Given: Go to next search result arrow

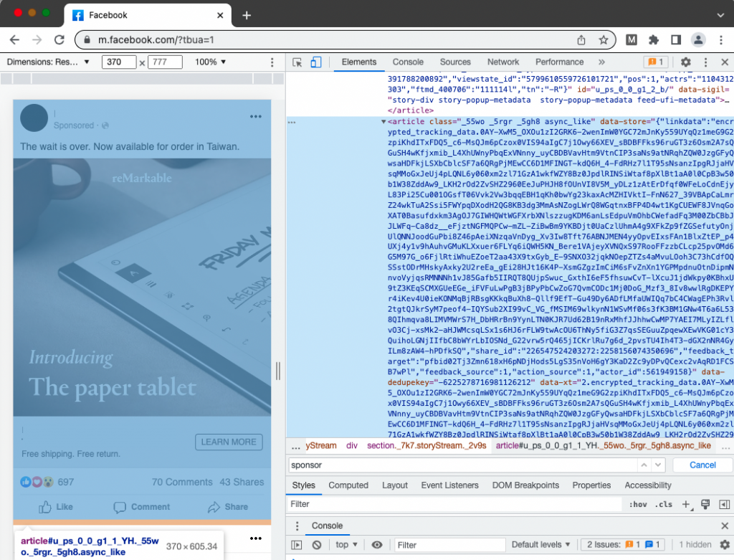Looking at the screenshot, I should 658,465.
